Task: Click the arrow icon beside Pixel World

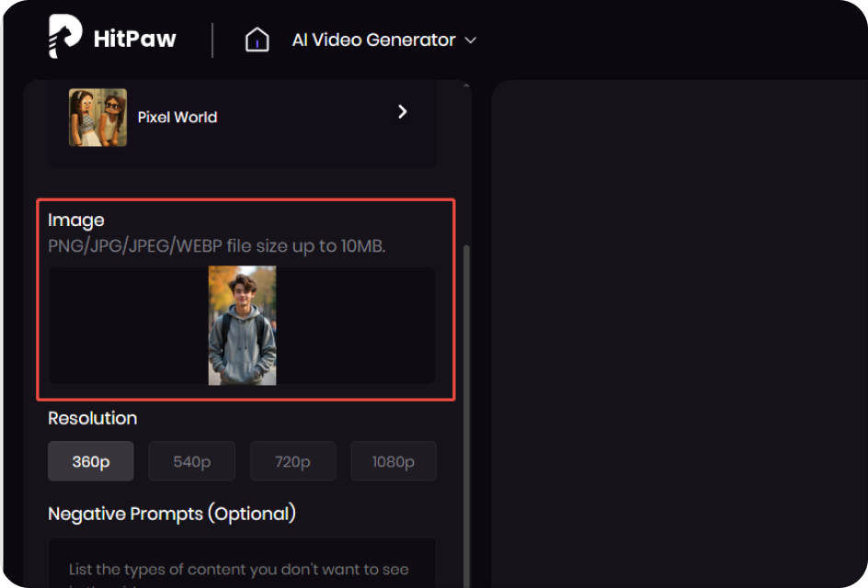Action: 402,111
